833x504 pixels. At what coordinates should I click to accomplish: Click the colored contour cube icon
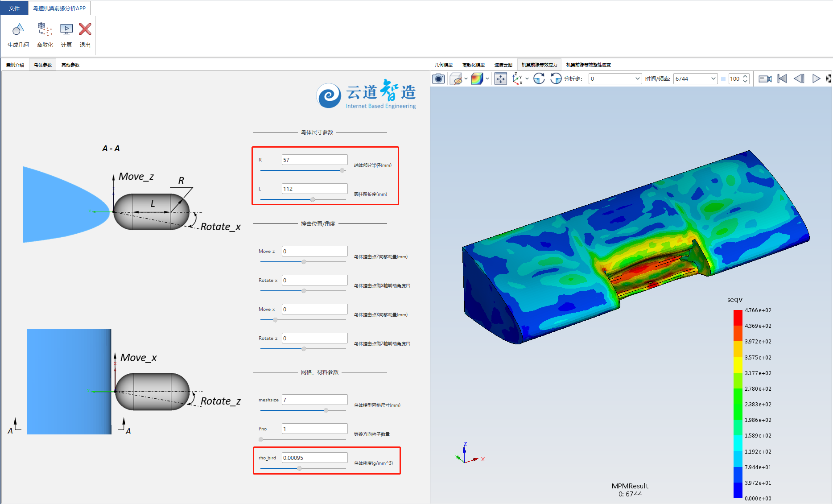click(477, 79)
